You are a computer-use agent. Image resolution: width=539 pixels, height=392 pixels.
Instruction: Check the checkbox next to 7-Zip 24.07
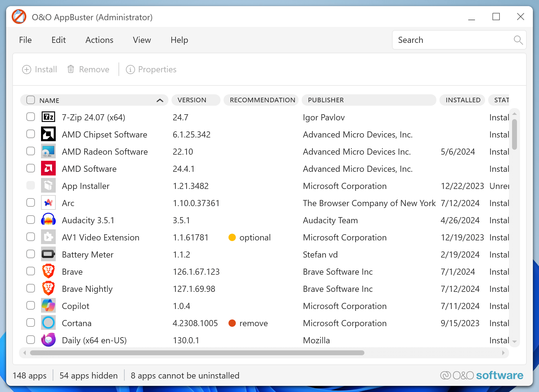click(x=31, y=117)
